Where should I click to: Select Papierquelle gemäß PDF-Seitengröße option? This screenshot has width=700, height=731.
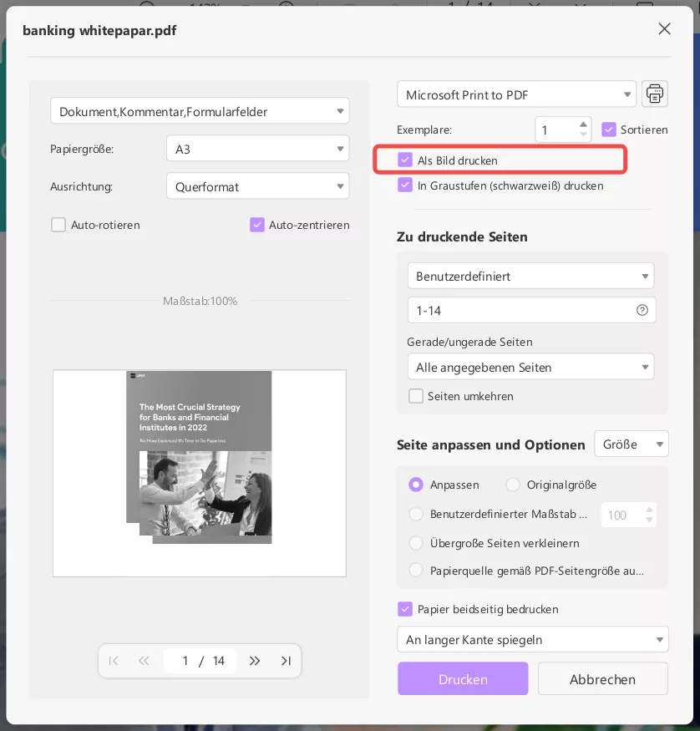pos(416,570)
